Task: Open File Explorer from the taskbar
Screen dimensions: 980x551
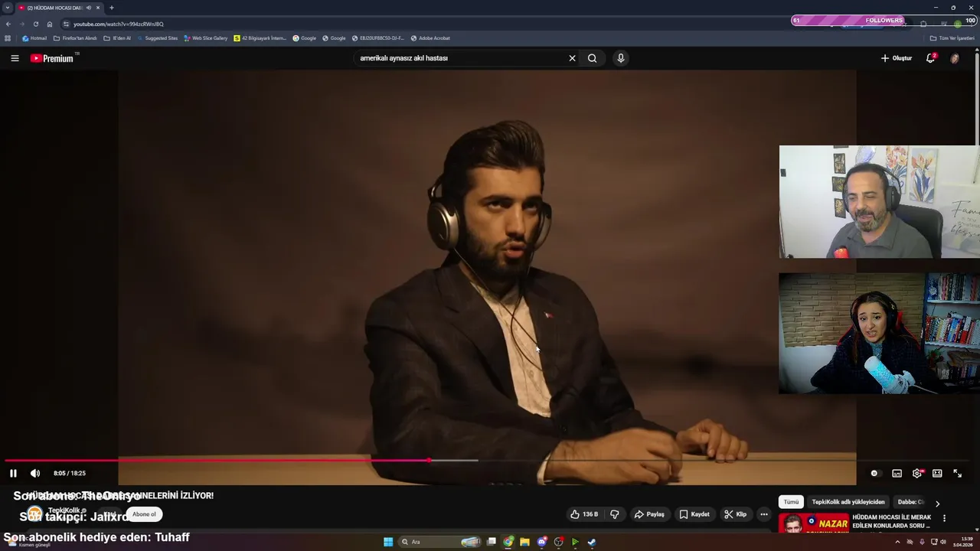Action: pyautogui.click(x=524, y=542)
